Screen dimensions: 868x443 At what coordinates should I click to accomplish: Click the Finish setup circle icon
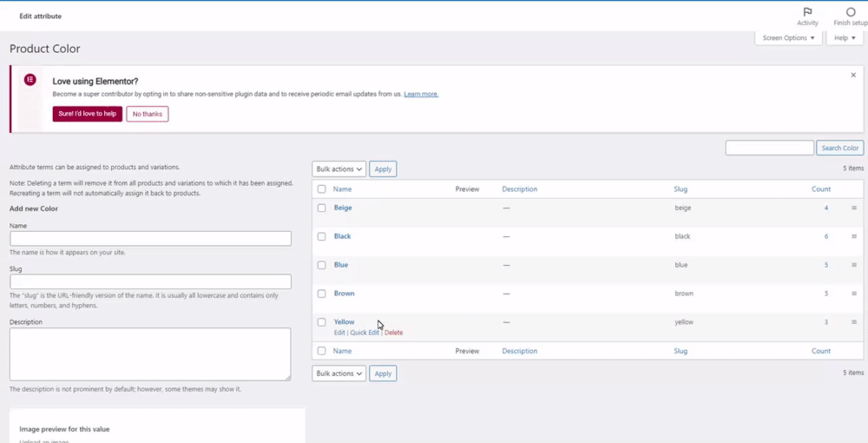click(x=850, y=12)
